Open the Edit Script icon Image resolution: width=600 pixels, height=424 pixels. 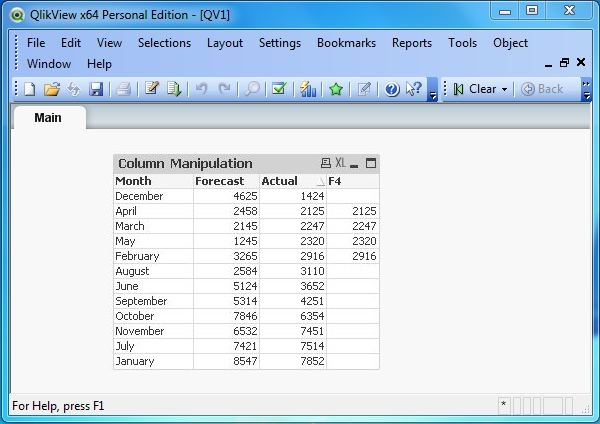click(152, 88)
